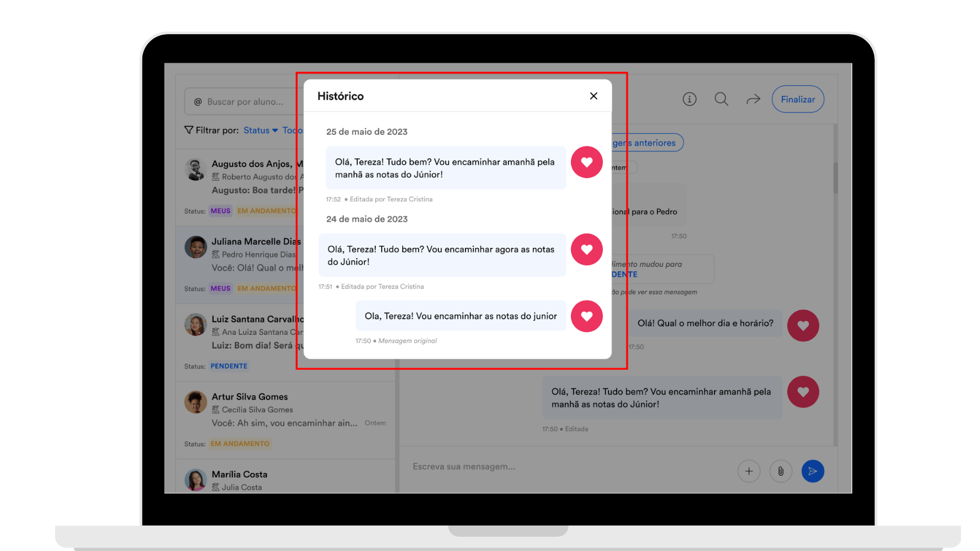Click EM ANDAMENTO tag under Juliana Marcelle Dias

pyautogui.click(x=266, y=288)
